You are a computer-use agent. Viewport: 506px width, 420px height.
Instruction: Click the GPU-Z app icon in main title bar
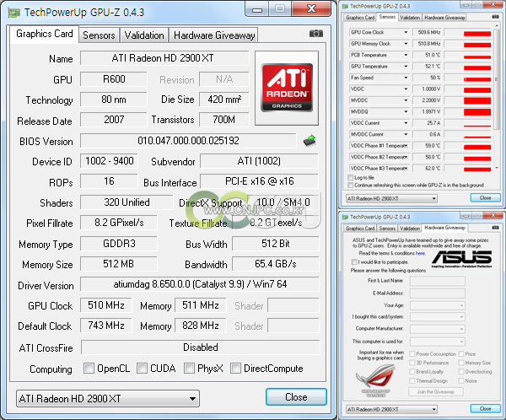[x=13, y=13]
